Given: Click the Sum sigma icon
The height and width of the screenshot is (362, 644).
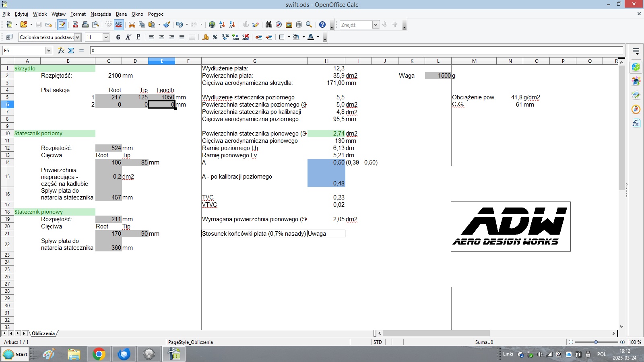Looking at the screenshot, I should click(71, 50).
